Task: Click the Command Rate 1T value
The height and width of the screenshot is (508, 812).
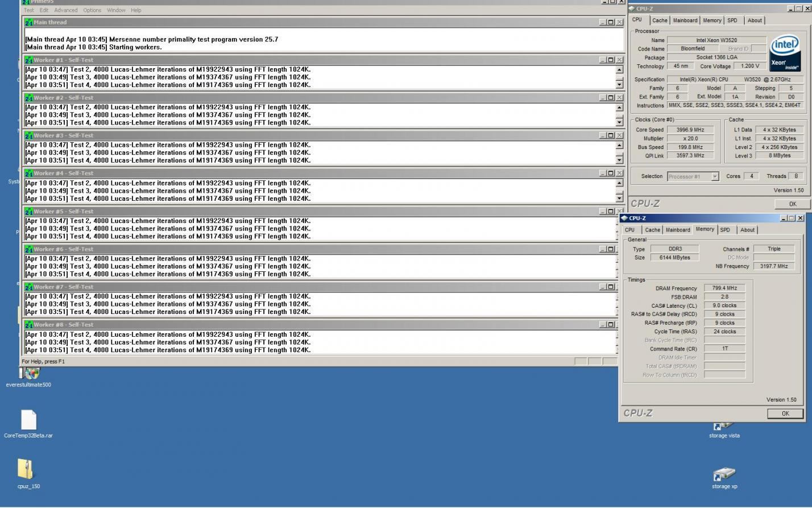Action: click(724, 349)
